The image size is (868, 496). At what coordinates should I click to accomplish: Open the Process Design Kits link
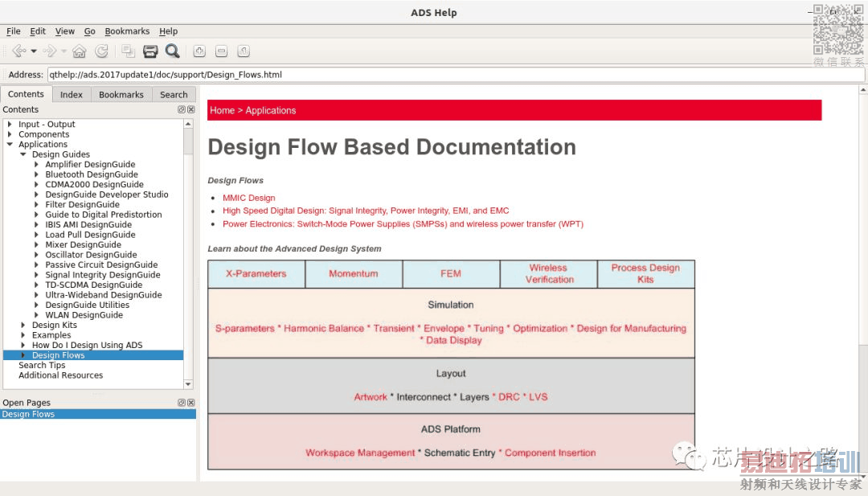pos(645,273)
